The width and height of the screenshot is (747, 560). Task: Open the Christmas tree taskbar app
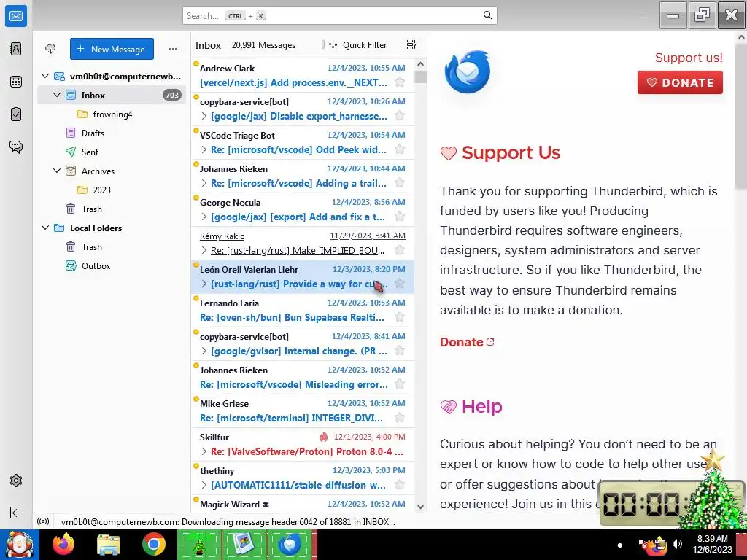coord(199,545)
